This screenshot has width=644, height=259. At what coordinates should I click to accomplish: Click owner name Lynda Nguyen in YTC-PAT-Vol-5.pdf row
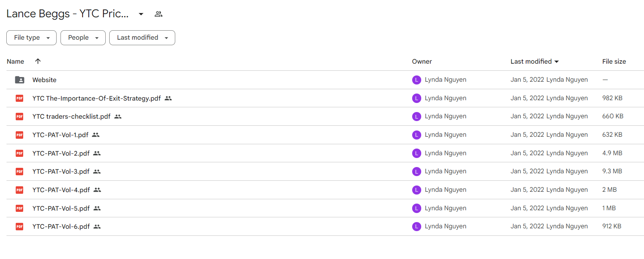(x=446, y=208)
